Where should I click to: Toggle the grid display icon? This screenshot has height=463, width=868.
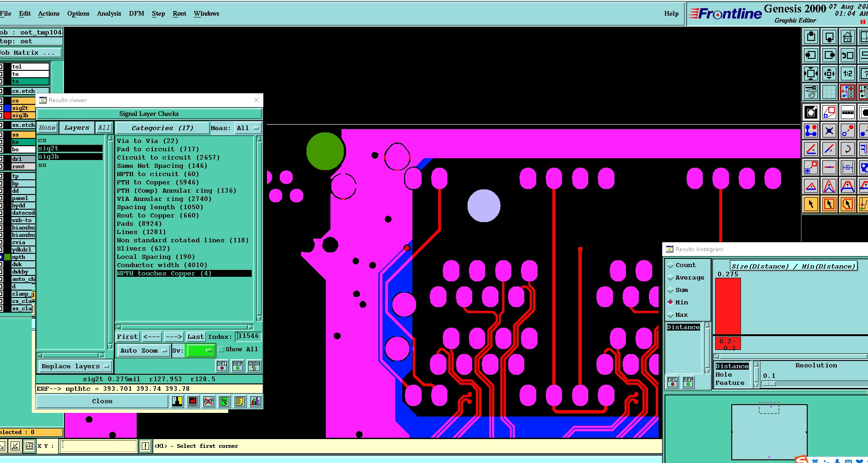click(x=829, y=91)
